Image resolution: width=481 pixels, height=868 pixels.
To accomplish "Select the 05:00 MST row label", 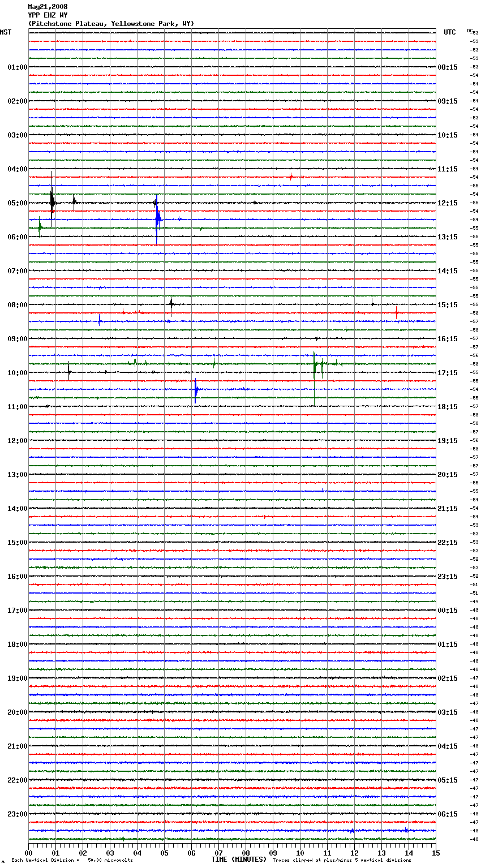I will tap(17, 203).
